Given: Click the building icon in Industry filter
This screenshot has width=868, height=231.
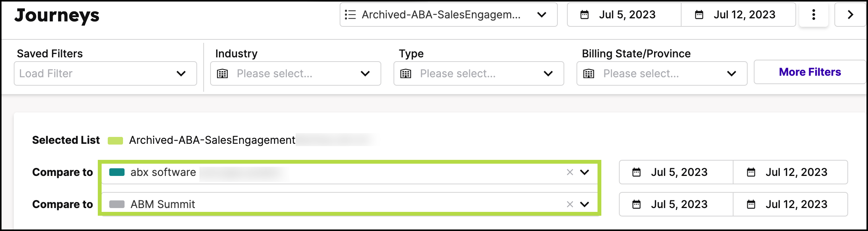Looking at the screenshot, I should click(222, 73).
